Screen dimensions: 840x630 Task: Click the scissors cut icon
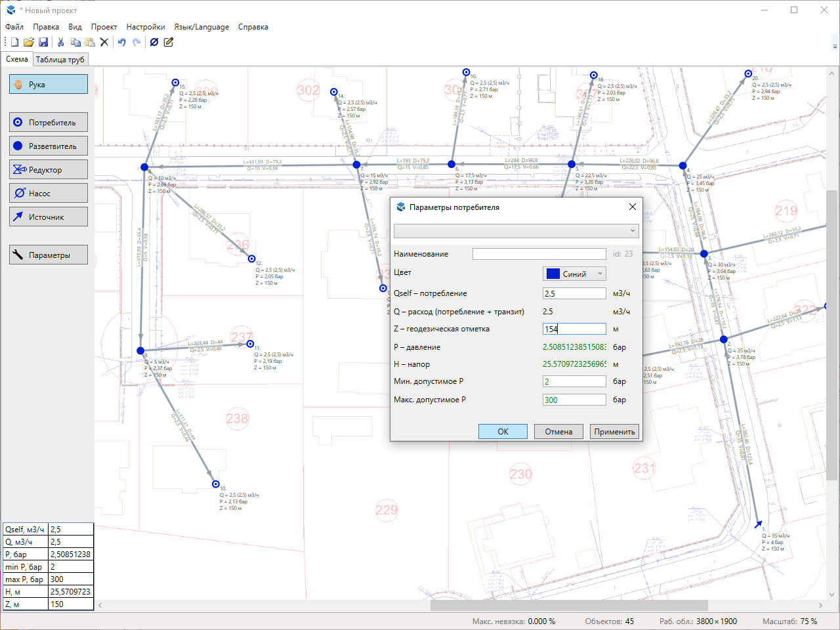click(x=60, y=42)
